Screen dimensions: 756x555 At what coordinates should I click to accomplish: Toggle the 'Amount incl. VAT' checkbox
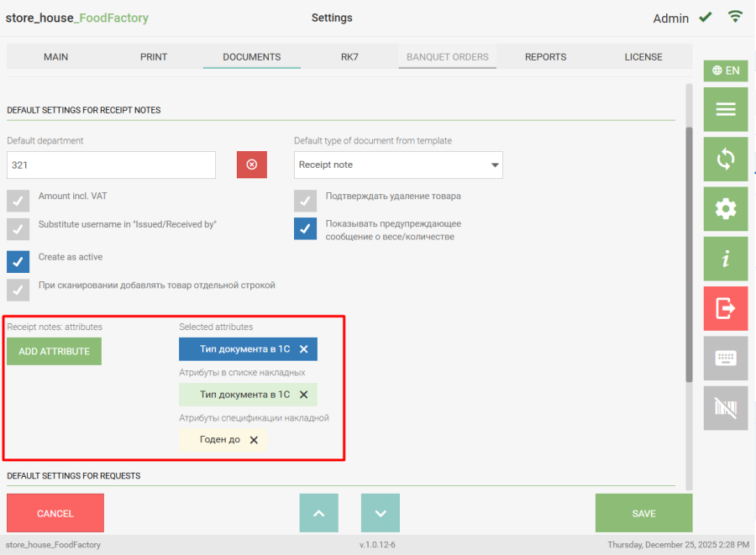click(x=18, y=201)
